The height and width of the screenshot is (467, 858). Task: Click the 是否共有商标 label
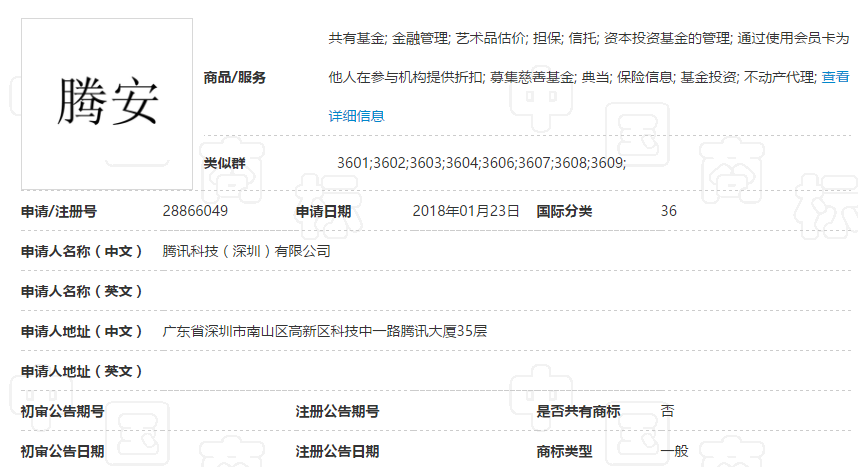pos(578,411)
